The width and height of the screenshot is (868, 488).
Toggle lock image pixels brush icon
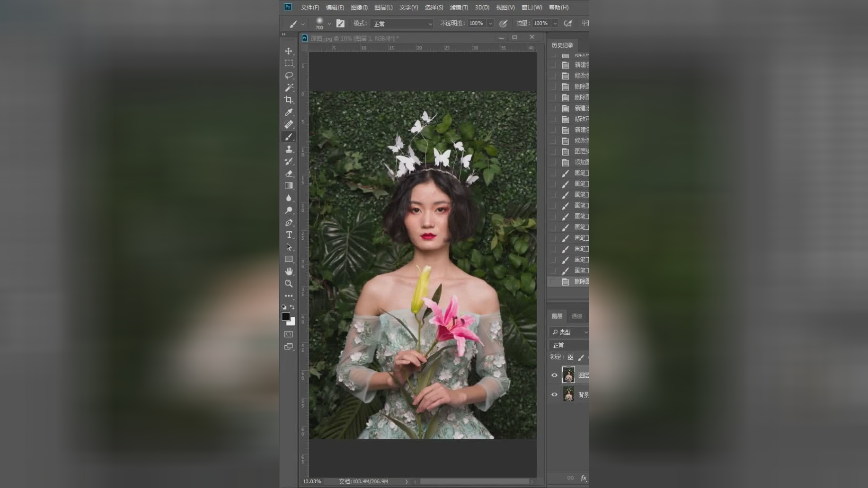[x=581, y=357]
